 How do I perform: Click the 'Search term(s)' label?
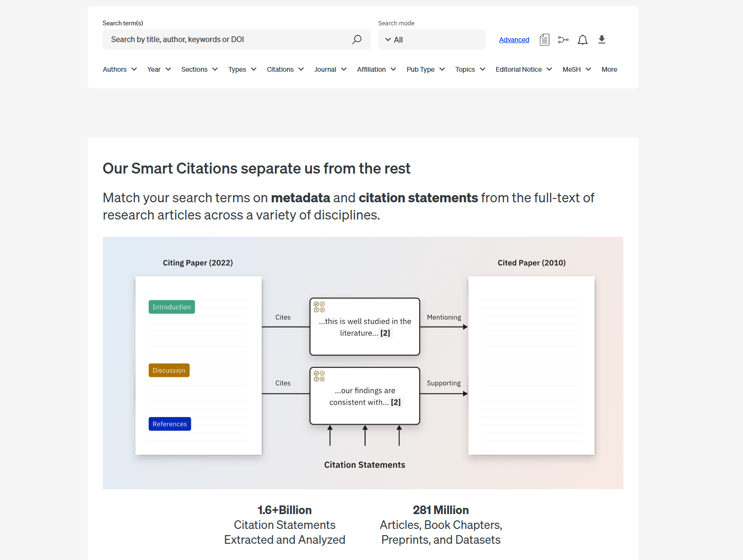pyautogui.click(x=123, y=23)
